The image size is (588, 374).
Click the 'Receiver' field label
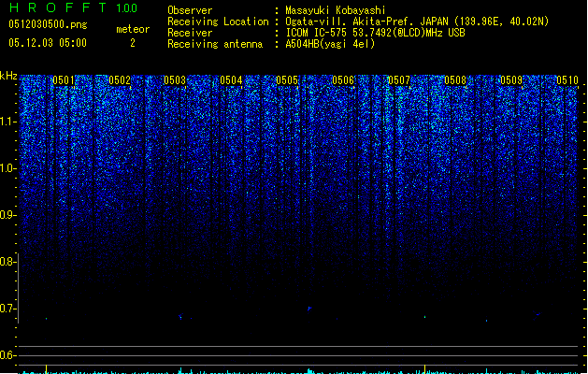point(190,33)
